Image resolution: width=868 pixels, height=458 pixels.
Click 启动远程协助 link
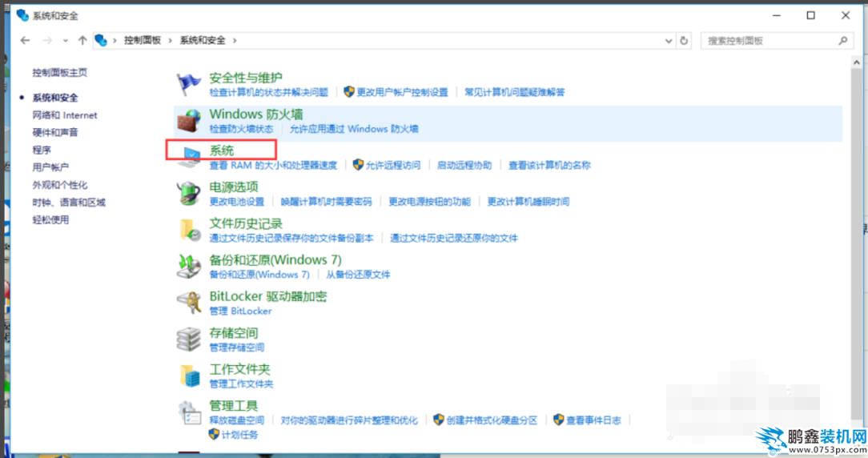[464, 166]
